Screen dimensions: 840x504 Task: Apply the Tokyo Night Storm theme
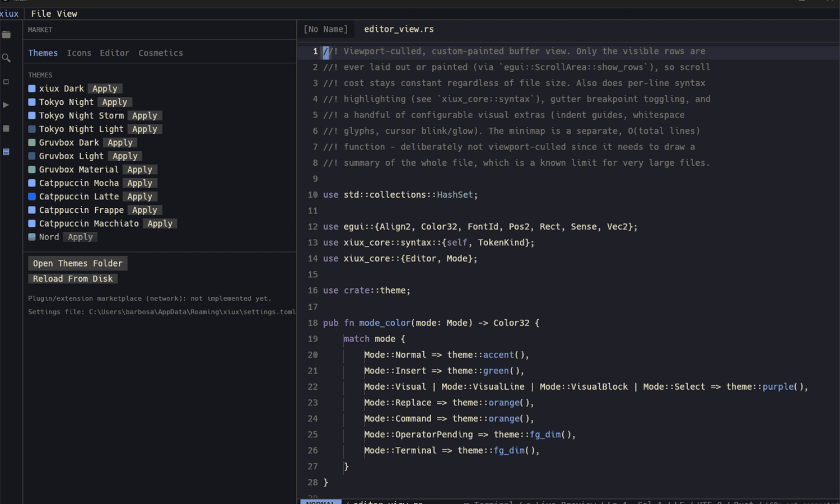145,115
